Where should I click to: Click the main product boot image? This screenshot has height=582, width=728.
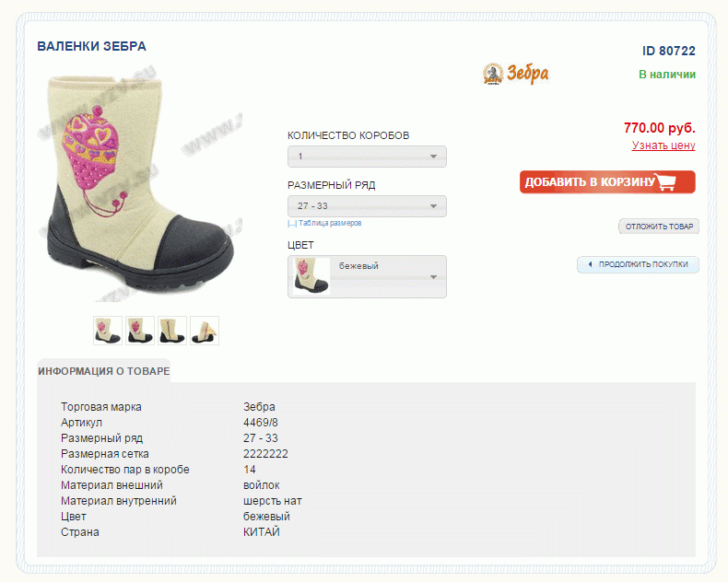[140, 186]
